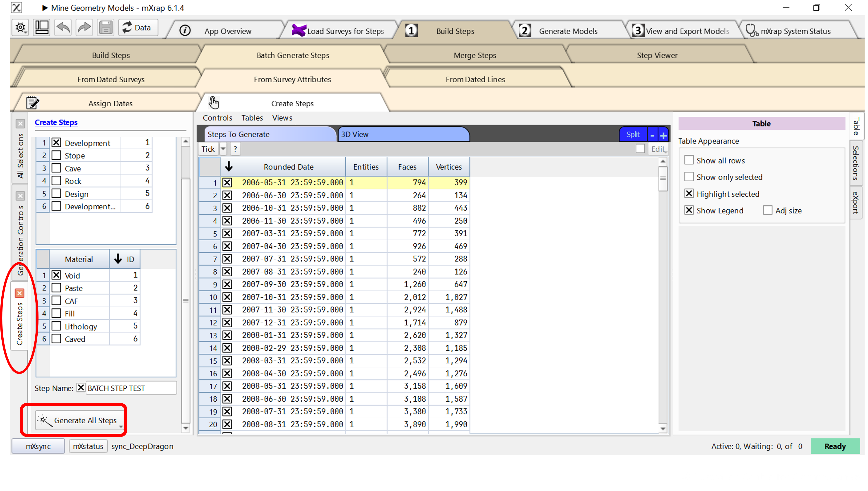Enable the Show all rows checkbox
868x491 pixels.
[689, 160]
